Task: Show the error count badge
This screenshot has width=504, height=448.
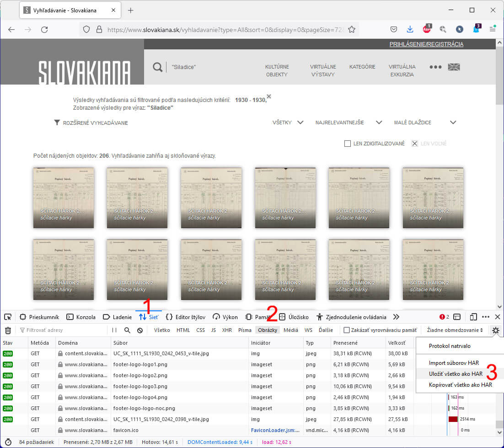Action: tap(444, 317)
